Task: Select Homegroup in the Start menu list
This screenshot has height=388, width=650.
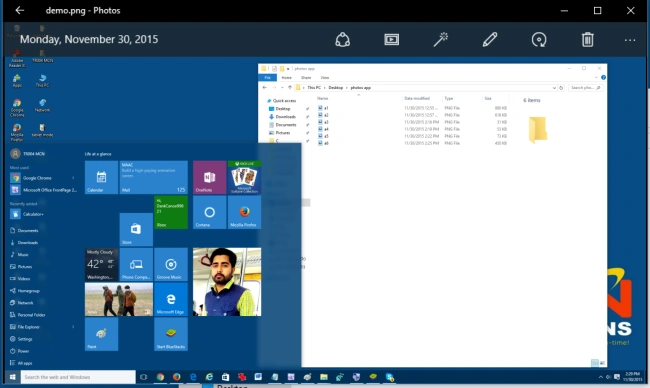Action: point(24,291)
